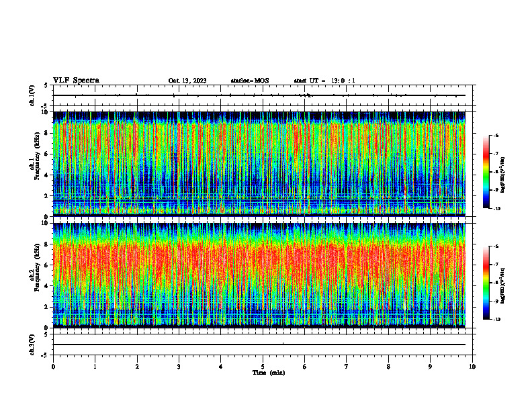Click the "ch.3(V)" waveform axis label
The height and width of the screenshot is (411, 532).
[x=32, y=345]
